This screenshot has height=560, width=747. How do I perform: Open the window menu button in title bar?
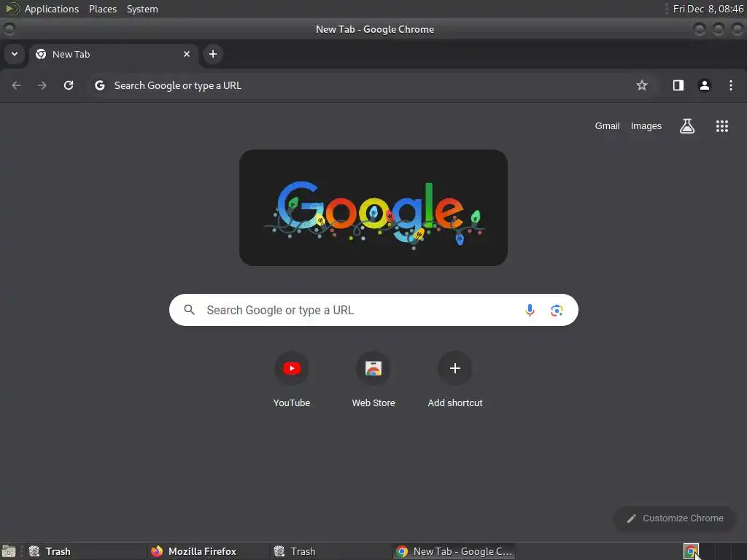click(x=9, y=29)
